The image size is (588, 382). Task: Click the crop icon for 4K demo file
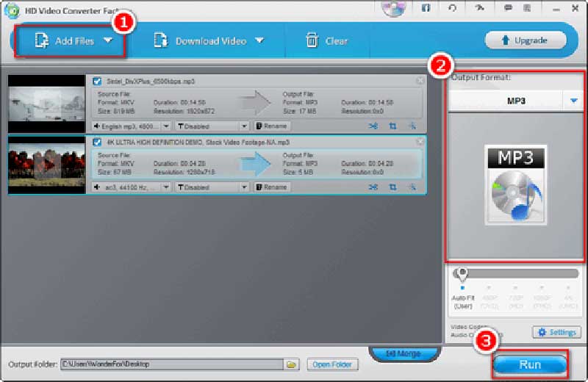pyautogui.click(x=392, y=187)
